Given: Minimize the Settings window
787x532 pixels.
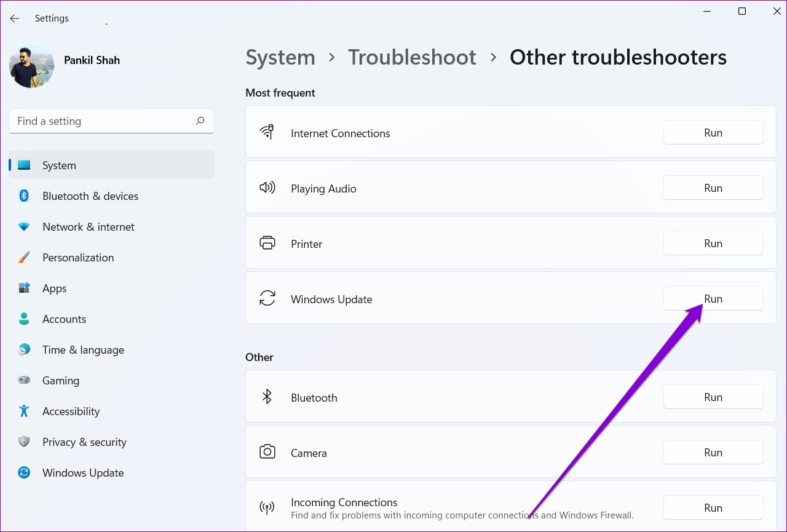Looking at the screenshot, I should 708,11.
